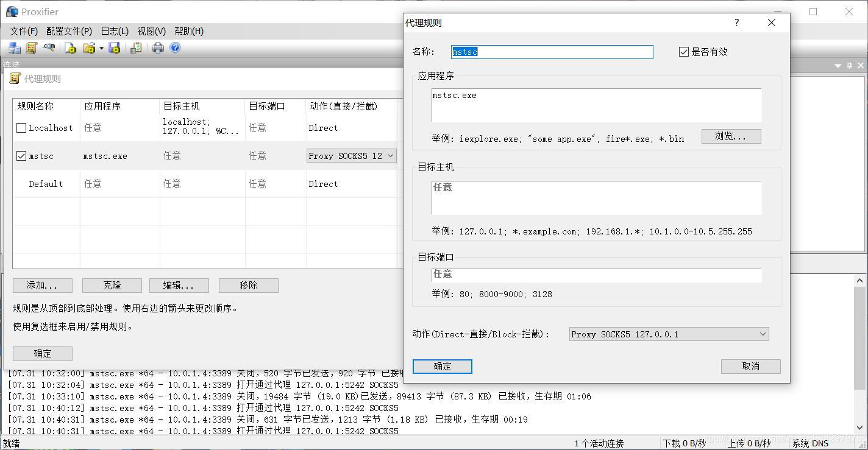This screenshot has width=868, height=450.
Task: Click 浏览... to browse applications
Action: click(x=731, y=136)
